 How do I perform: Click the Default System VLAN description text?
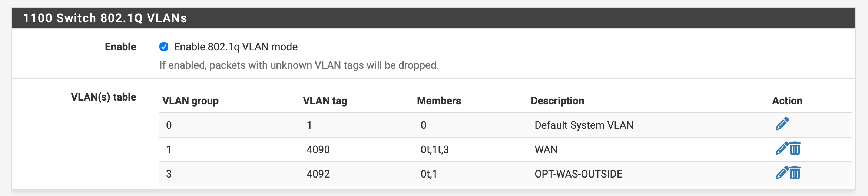pos(584,125)
